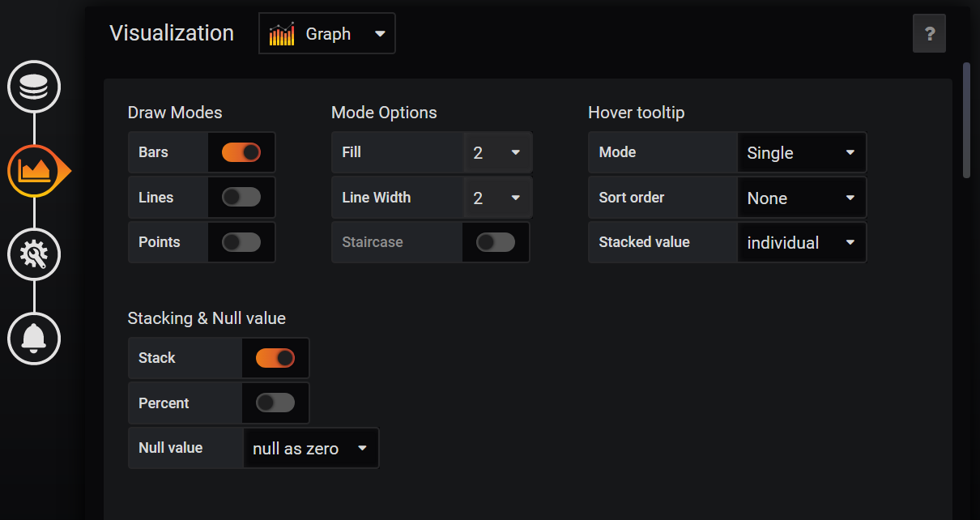Toggle the Staircase switch
Viewport: 980px width, 520px height.
496,242
